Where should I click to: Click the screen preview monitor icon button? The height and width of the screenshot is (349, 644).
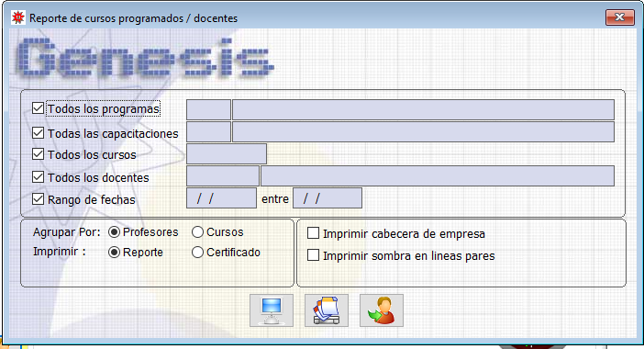(x=272, y=310)
